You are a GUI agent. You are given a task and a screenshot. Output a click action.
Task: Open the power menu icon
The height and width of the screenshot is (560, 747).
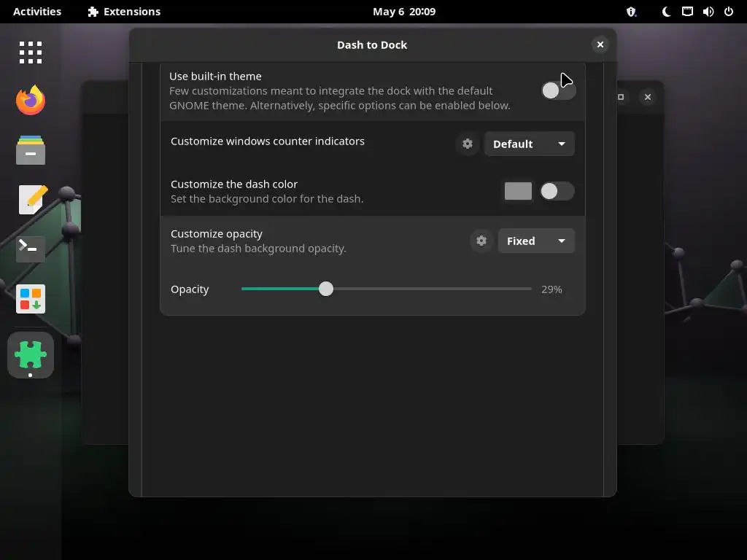click(x=729, y=12)
